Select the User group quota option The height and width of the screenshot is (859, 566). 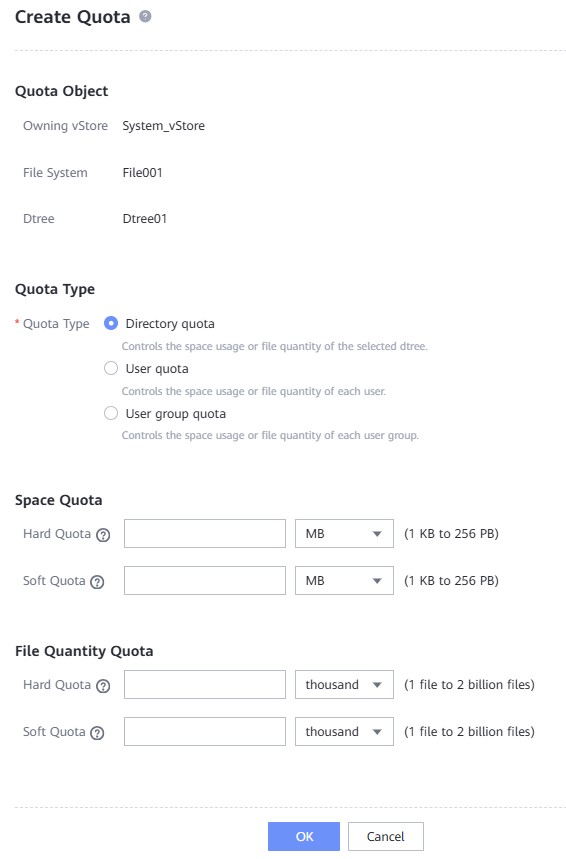pyautogui.click(x=111, y=413)
